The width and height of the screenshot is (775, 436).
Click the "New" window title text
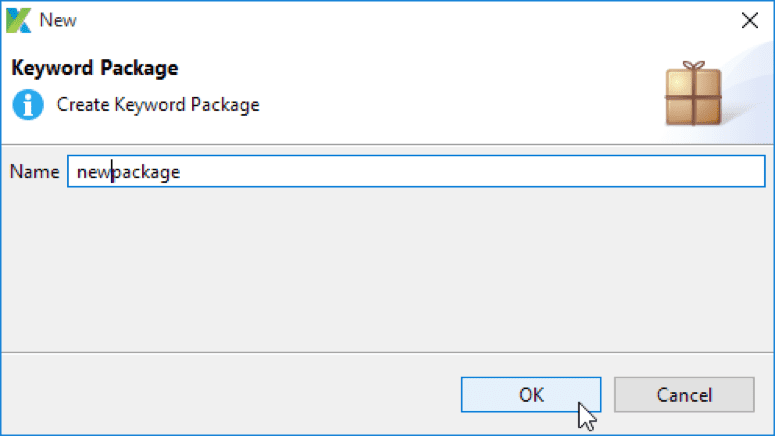point(58,19)
